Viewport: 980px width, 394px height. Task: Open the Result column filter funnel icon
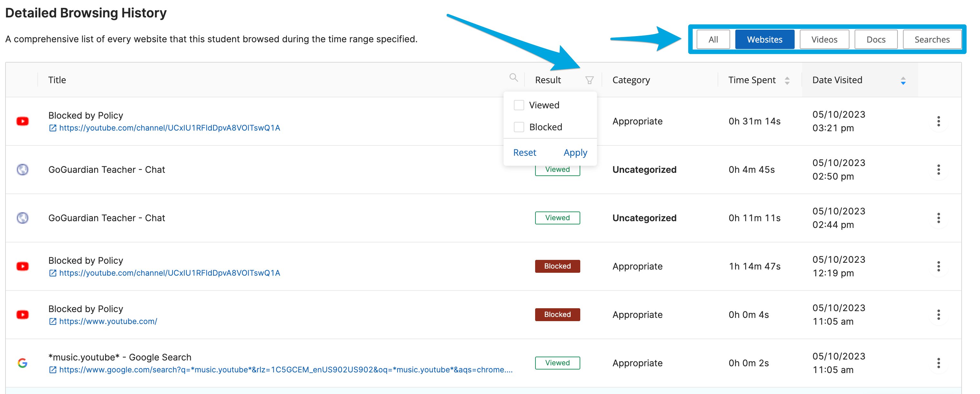[589, 80]
